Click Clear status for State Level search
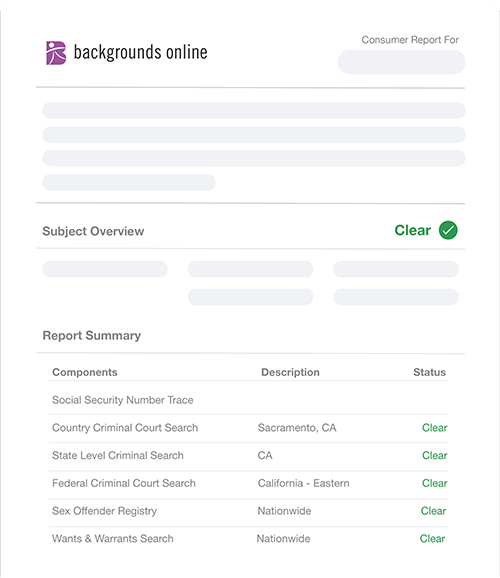500x578 pixels. [434, 455]
